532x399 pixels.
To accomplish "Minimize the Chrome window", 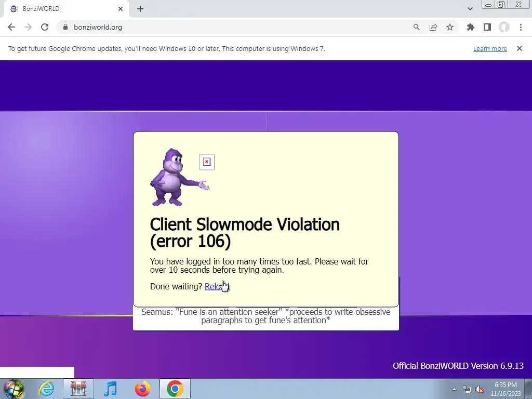I will [488, 4].
